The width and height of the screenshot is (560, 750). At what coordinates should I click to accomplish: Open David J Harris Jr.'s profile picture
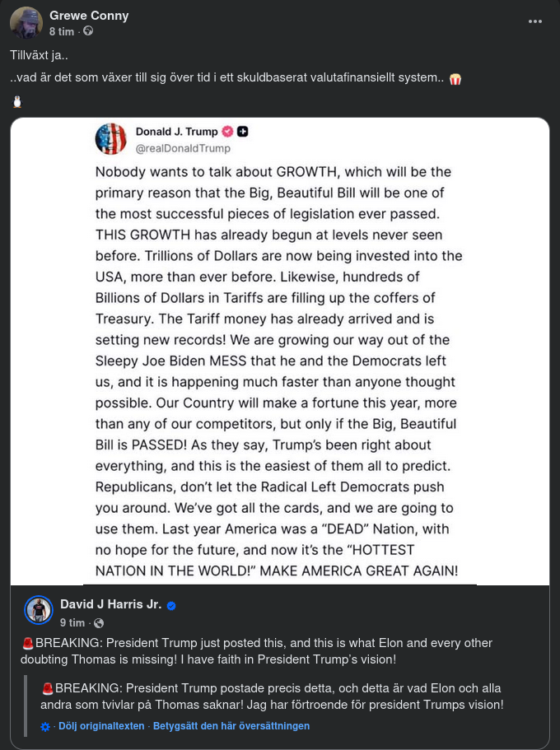point(39,610)
